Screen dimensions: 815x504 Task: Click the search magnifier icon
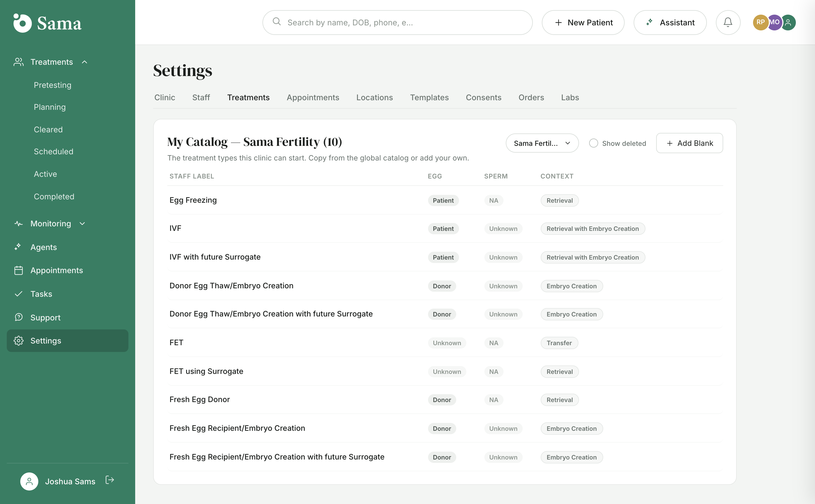click(277, 22)
